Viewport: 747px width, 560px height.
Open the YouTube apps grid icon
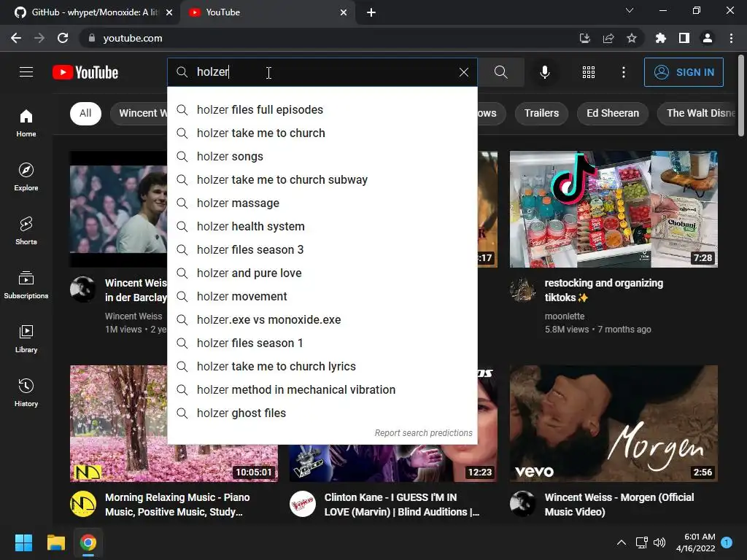click(x=589, y=72)
